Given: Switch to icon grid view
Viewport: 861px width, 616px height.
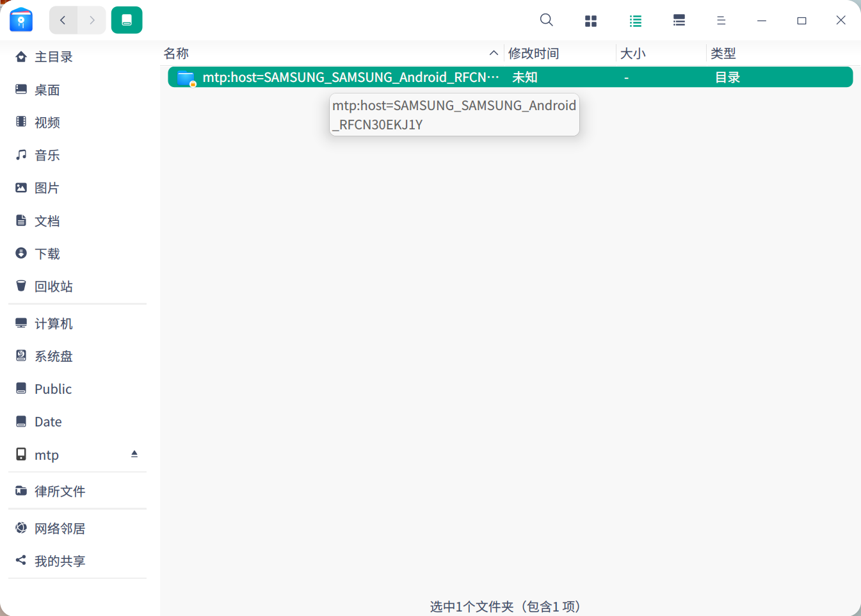Looking at the screenshot, I should coord(590,21).
